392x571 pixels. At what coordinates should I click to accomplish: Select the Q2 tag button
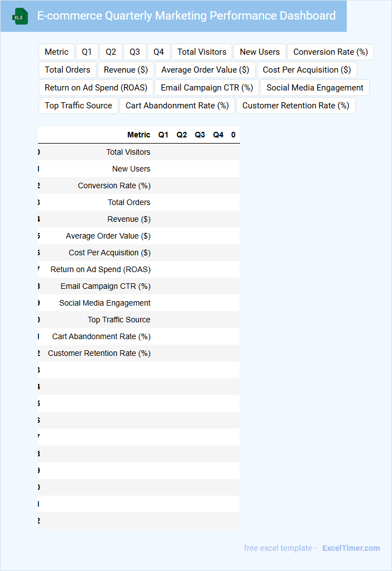111,52
